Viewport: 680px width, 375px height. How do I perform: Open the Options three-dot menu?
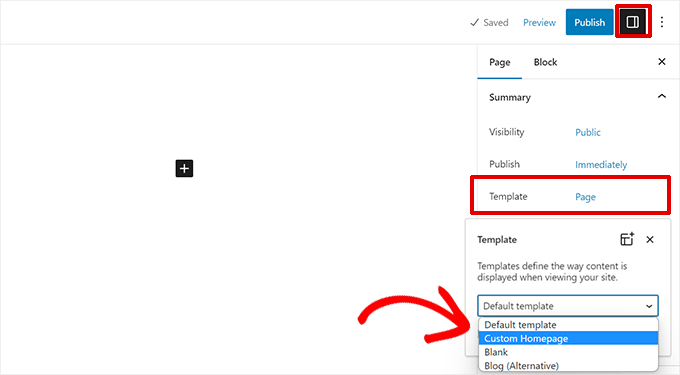point(662,22)
